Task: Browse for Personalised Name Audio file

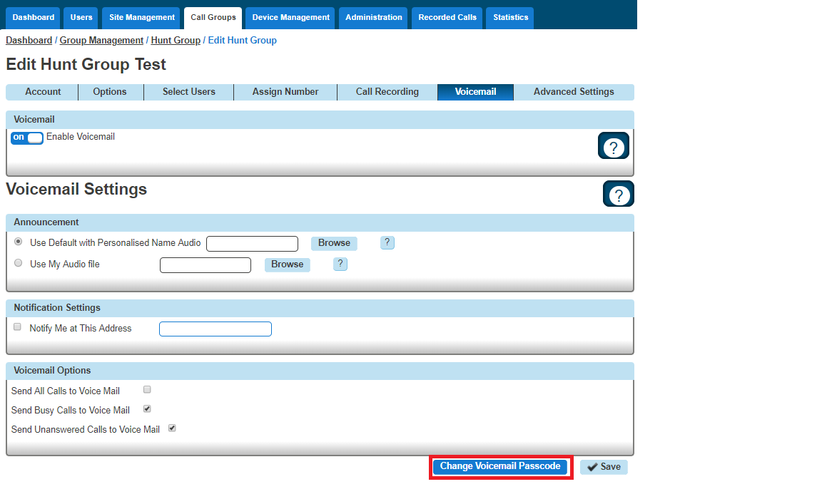Action: click(334, 243)
